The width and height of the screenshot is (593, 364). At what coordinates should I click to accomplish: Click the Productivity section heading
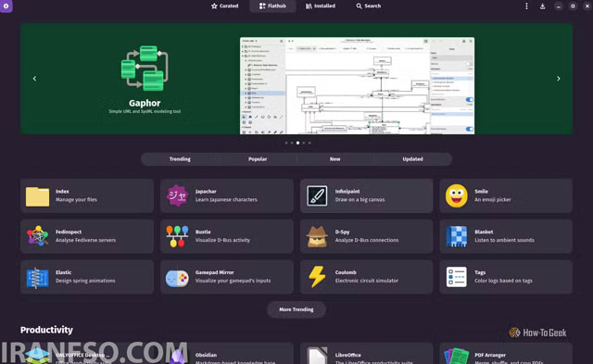46,330
